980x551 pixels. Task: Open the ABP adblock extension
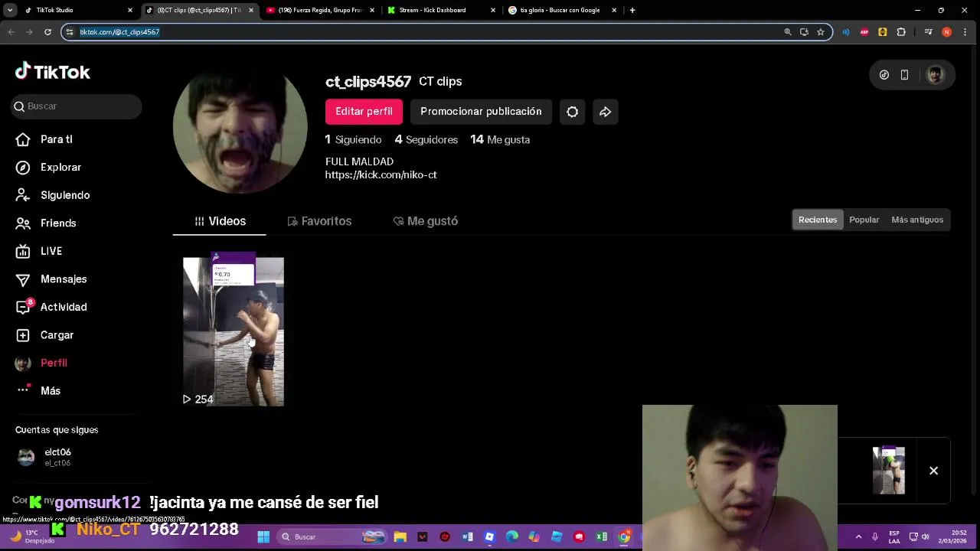point(864,32)
